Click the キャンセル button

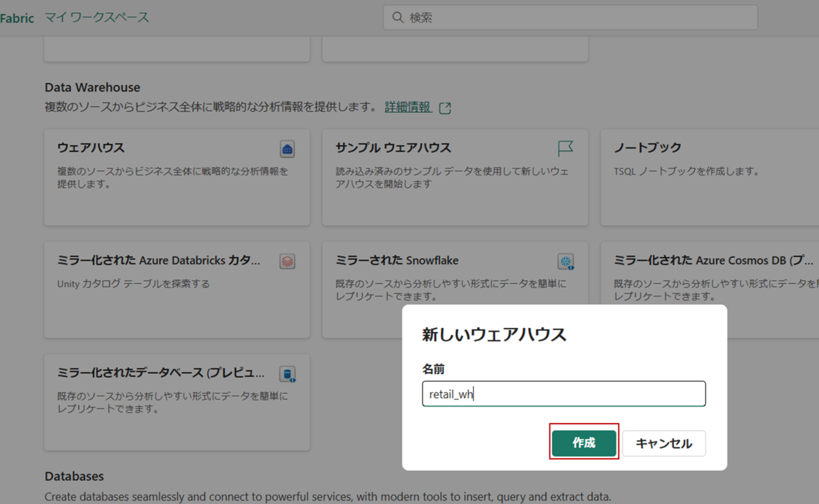point(664,443)
